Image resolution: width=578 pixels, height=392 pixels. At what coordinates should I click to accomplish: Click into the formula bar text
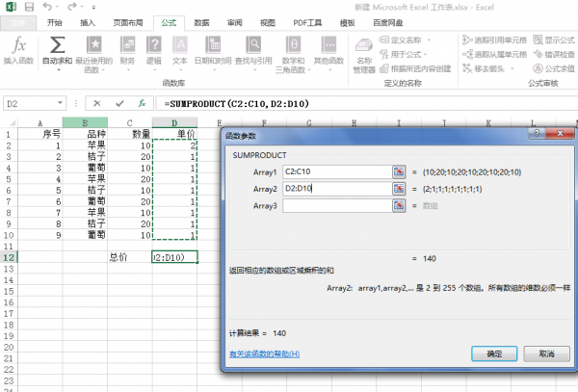pos(236,104)
